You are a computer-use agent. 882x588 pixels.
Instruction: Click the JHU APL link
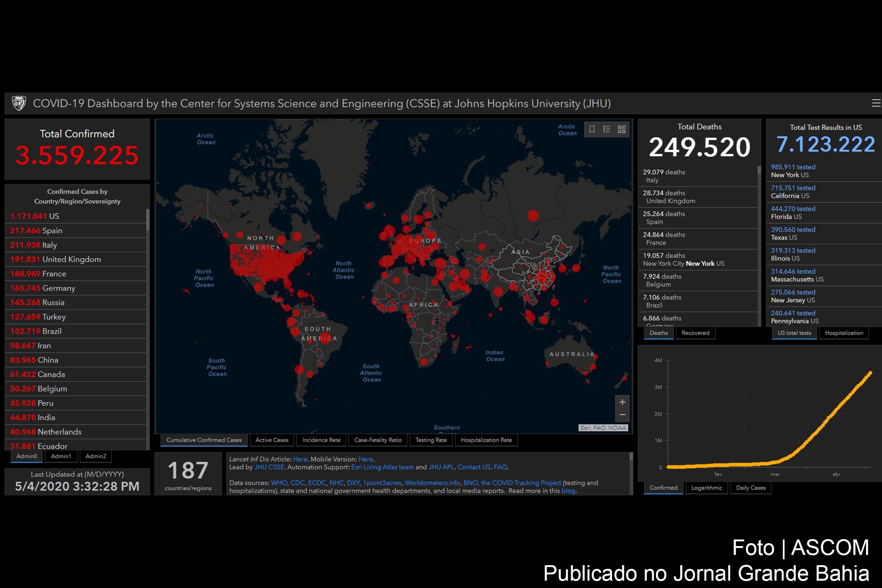point(441,467)
